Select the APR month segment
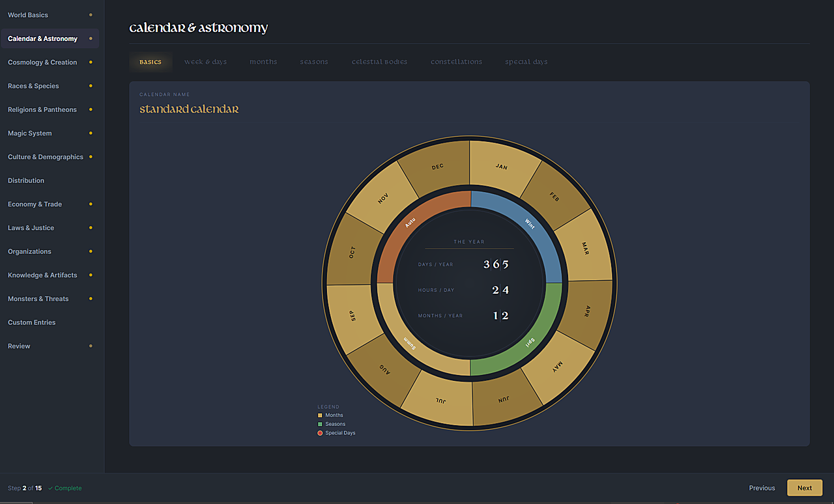The image size is (834, 504). click(587, 311)
